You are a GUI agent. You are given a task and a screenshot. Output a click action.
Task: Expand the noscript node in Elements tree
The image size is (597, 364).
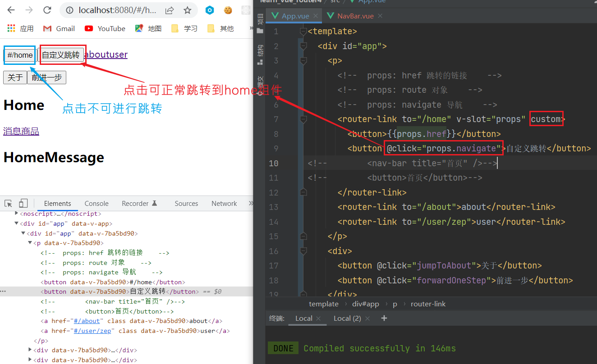pos(17,214)
